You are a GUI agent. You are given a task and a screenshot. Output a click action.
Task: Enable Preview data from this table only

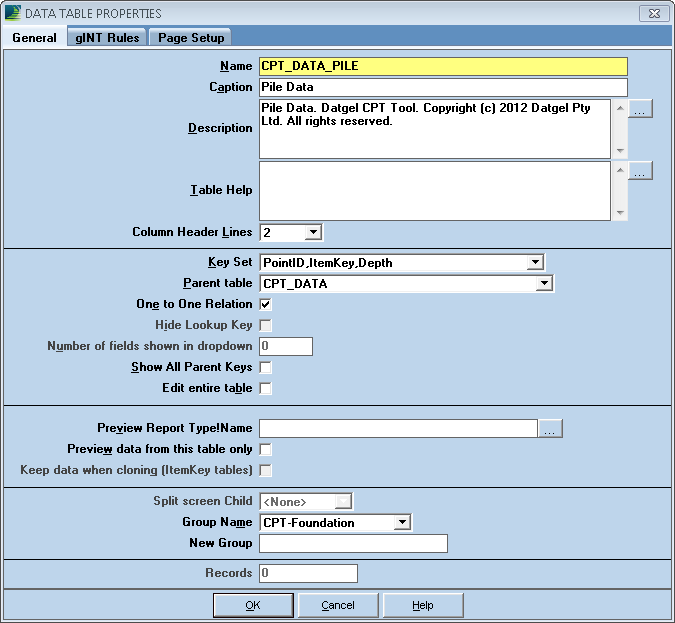pyautogui.click(x=266, y=450)
